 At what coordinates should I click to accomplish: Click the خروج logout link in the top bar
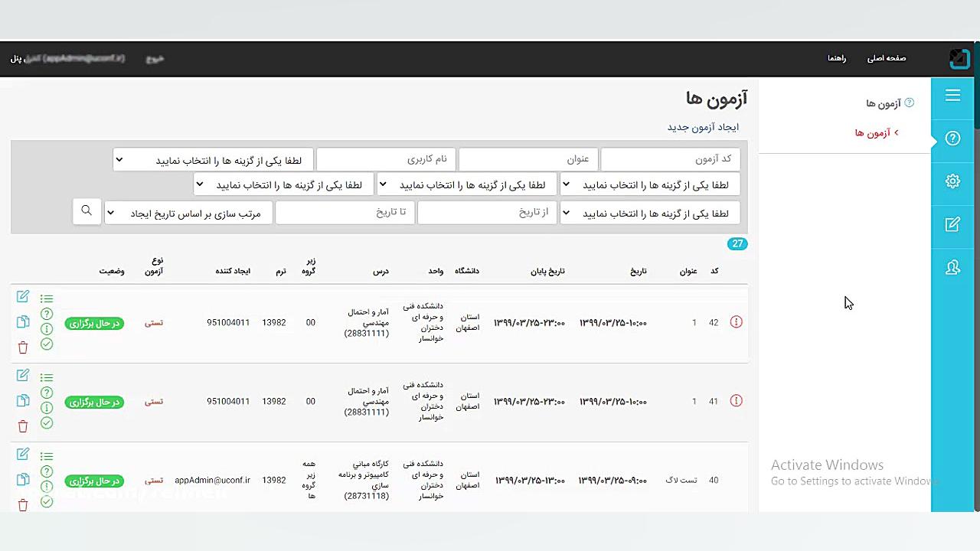click(x=155, y=58)
